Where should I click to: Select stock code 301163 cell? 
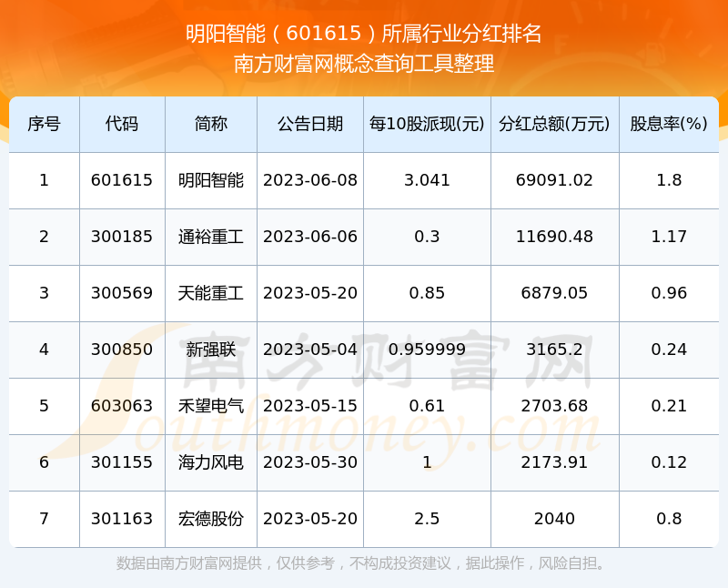pos(122,519)
